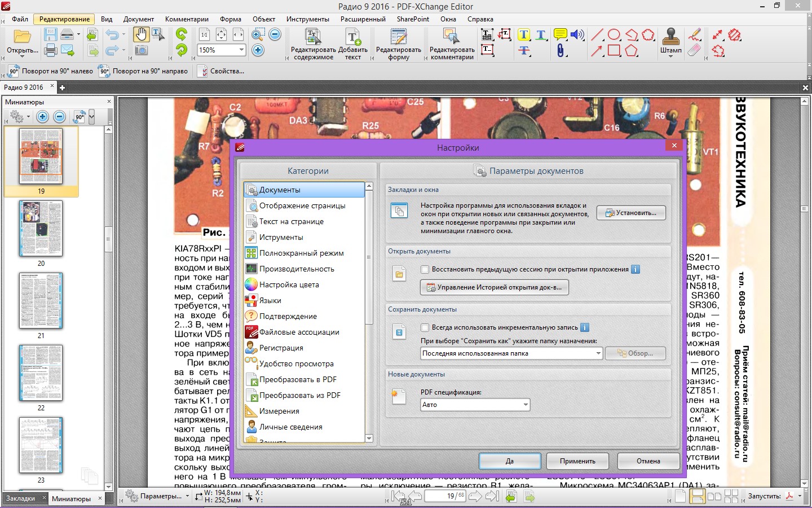
Task: Click Add Text (Добавить текст) tool
Action: click(x=353, y=44)
